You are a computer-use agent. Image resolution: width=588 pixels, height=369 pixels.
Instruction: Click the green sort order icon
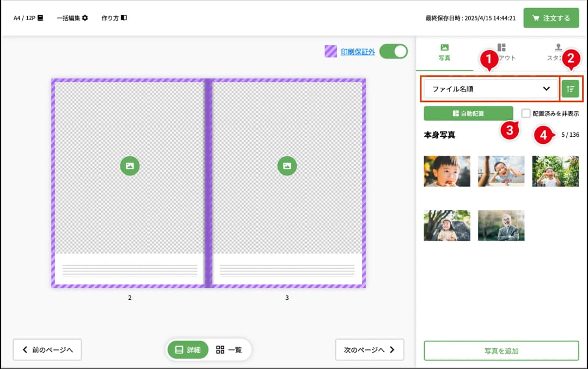[570, 88]
